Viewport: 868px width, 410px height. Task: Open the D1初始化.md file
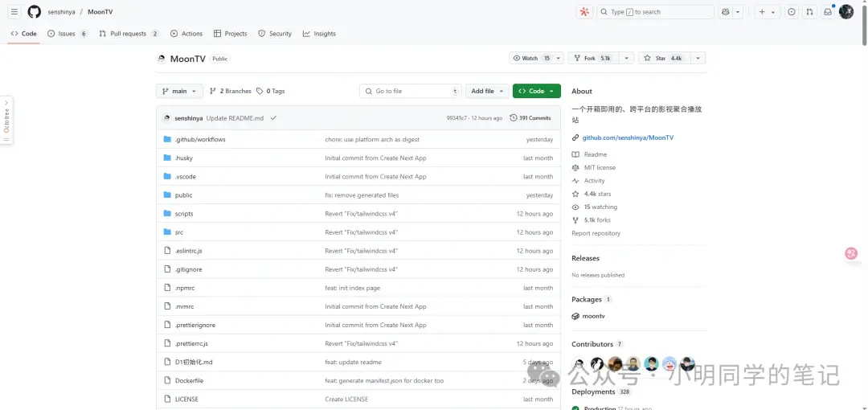[x=194, y=362]
